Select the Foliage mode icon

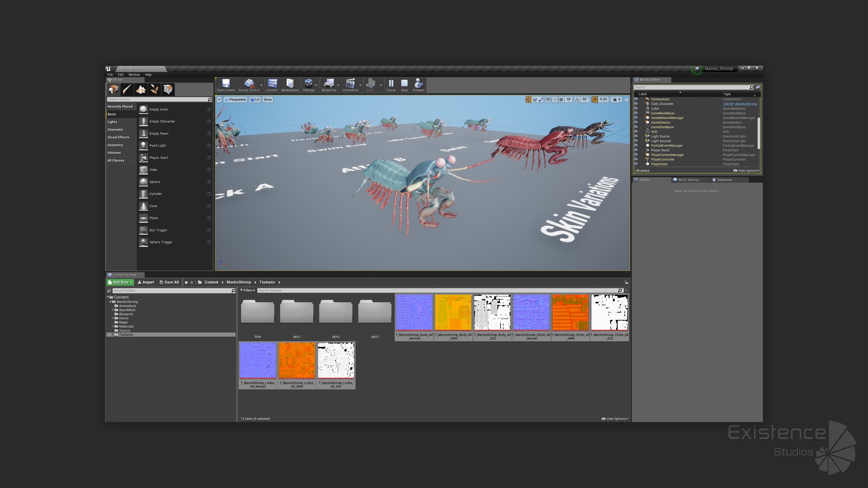coord(154,89)
